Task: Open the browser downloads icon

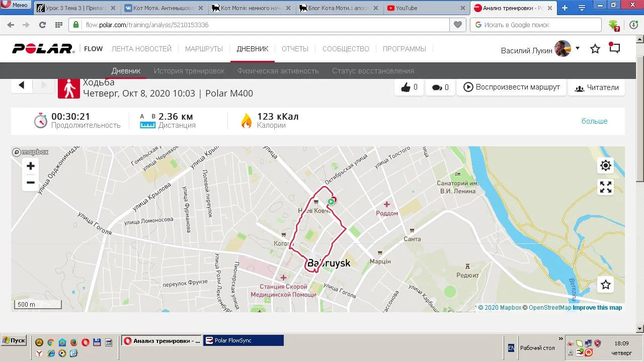Action: (x=633, y=25)
